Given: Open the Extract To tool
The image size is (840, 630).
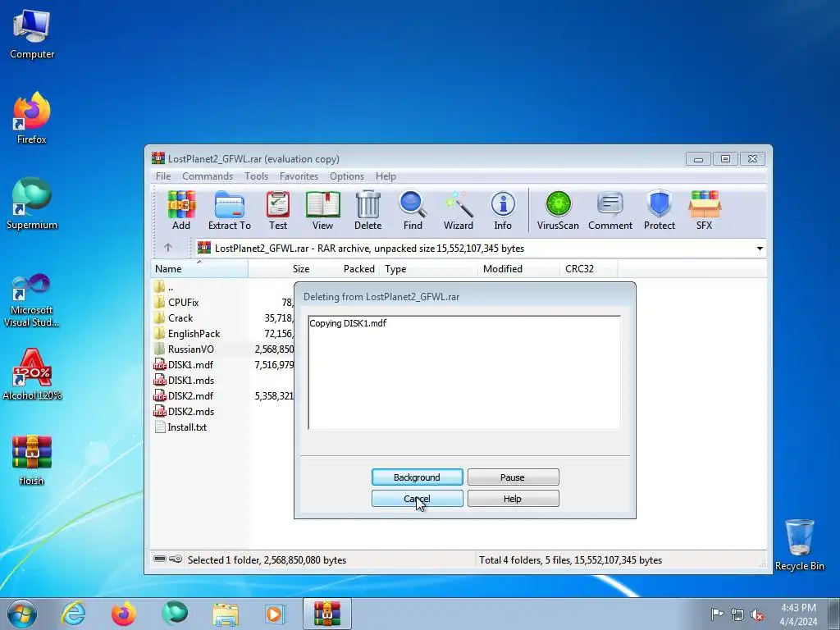Looking at the screenshot, I should point(230,210).
